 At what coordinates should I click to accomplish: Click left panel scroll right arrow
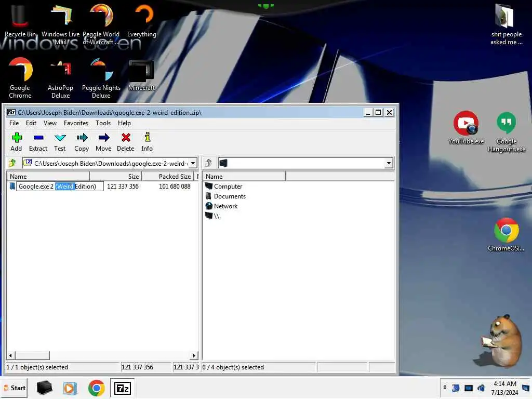[x=194, y=355]
